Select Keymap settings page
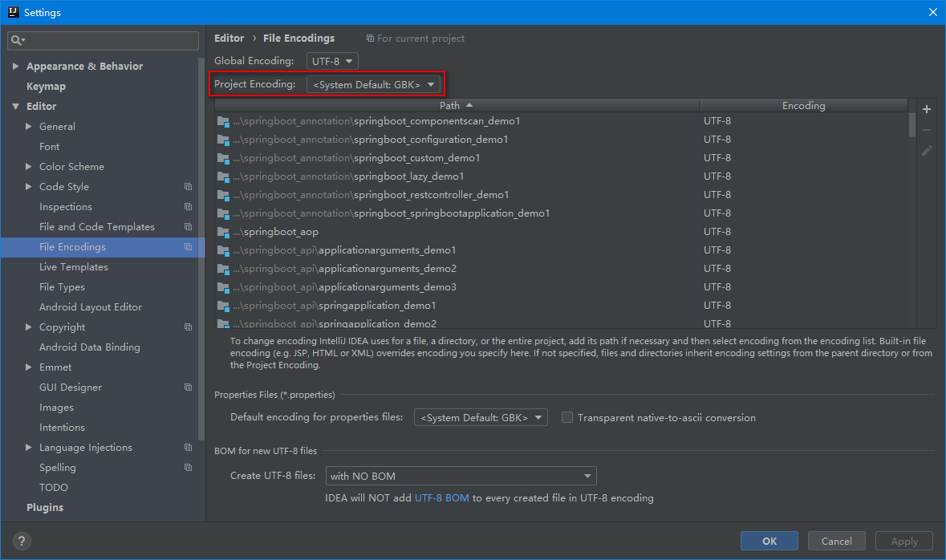The height and width of the screenshot is (560, 946). [x=46, y=87]
